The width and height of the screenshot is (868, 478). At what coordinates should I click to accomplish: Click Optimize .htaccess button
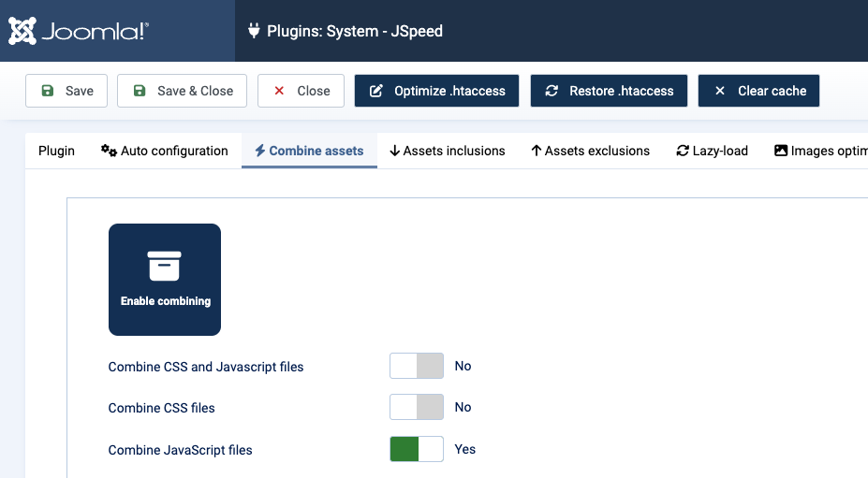pos(436,91)
